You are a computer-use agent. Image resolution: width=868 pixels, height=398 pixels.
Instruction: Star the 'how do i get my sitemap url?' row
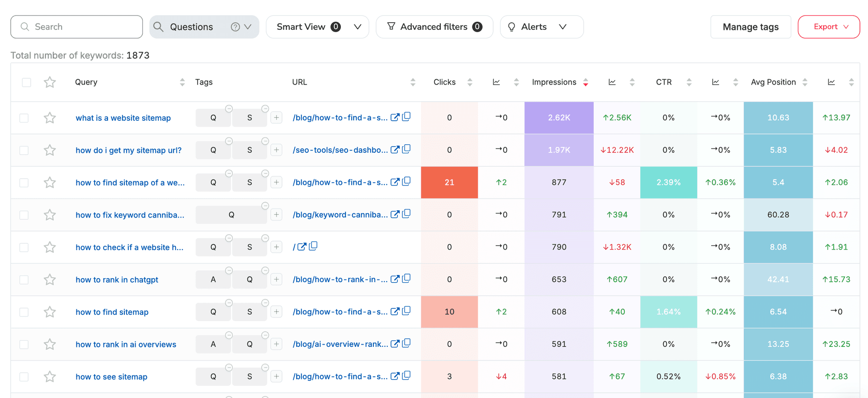tap(50, 150)
